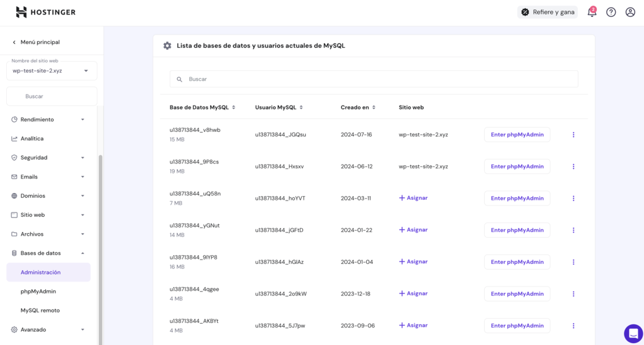Open three-dot menu for u138713844_v8hwb database
Viewport: 644px width, 345px height.
click(x=573, y=134)
